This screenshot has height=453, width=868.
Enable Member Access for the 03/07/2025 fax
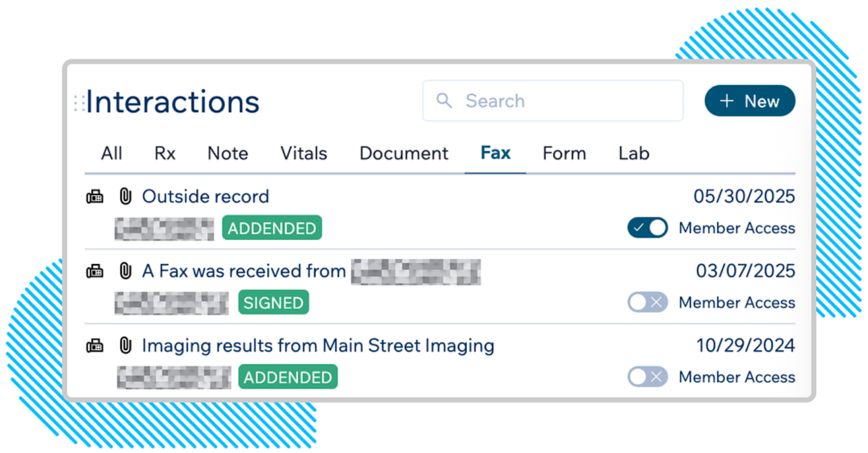[x=647, y=302]
